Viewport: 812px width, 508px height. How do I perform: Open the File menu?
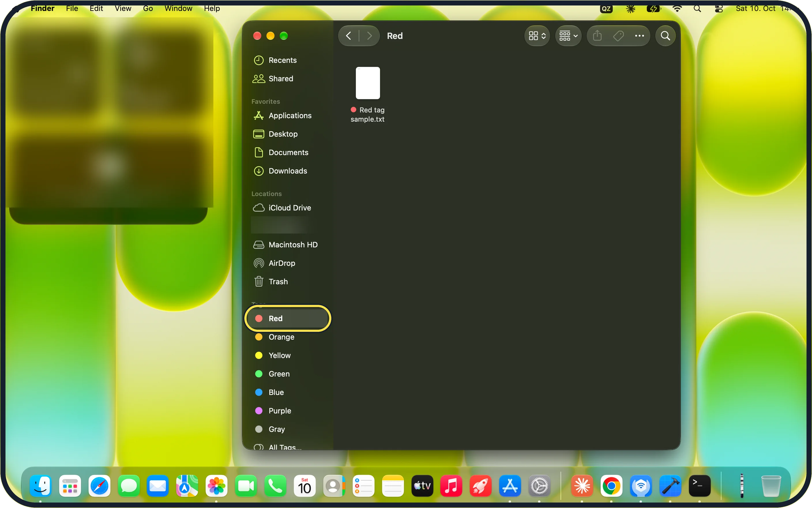(72, 8)
